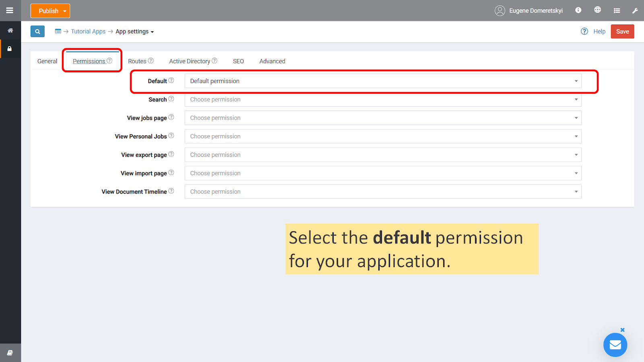This screenshot has width=644, height=362.
Task: Switch to the Advanced tab
Action: [x=272, y=61]
